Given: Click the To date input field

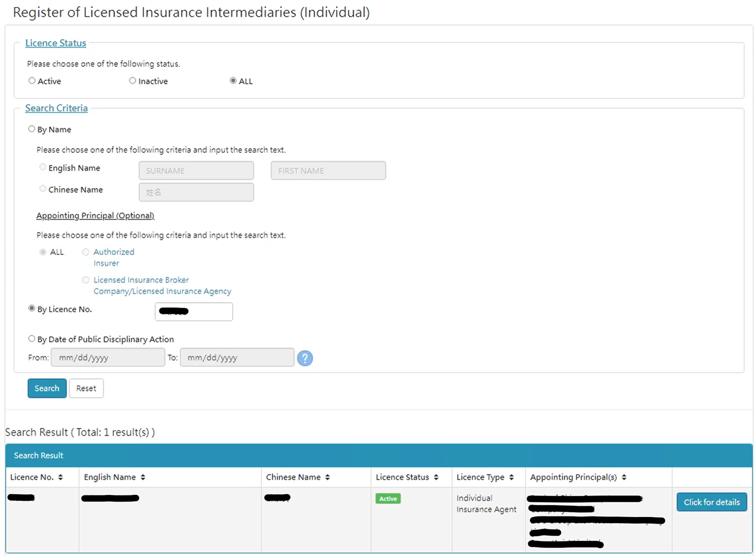Looking at the screenshot, I should [x=237, y=358].
